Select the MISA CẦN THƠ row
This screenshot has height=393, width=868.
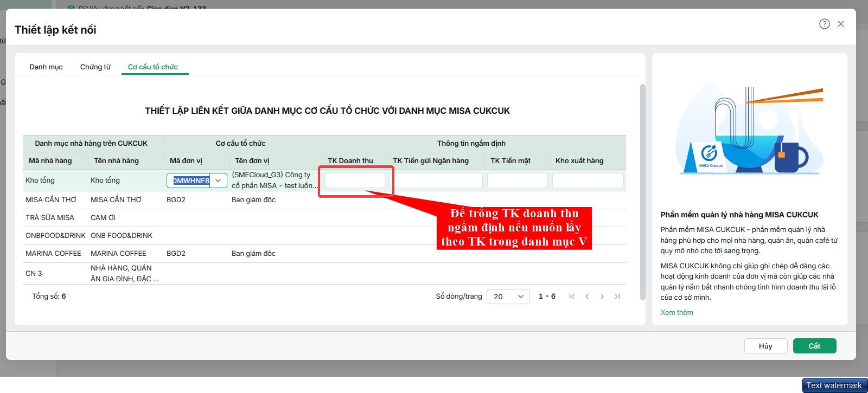324,200
